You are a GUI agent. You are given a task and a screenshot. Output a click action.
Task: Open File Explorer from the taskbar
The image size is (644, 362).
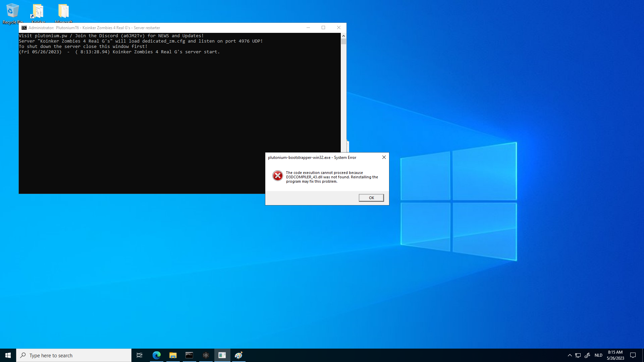tap(173, 355)
